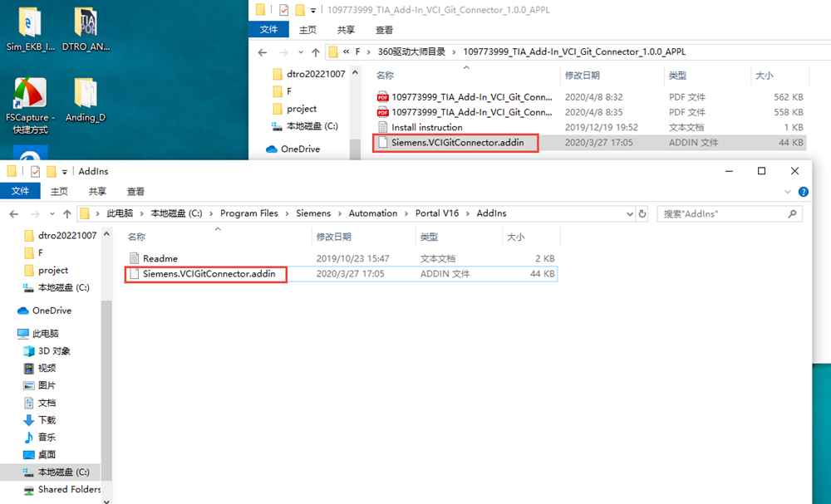Open the 共享 tab in AddIns window
The width and height of the screenshot is (831, 504).
[x=97, y=191]
